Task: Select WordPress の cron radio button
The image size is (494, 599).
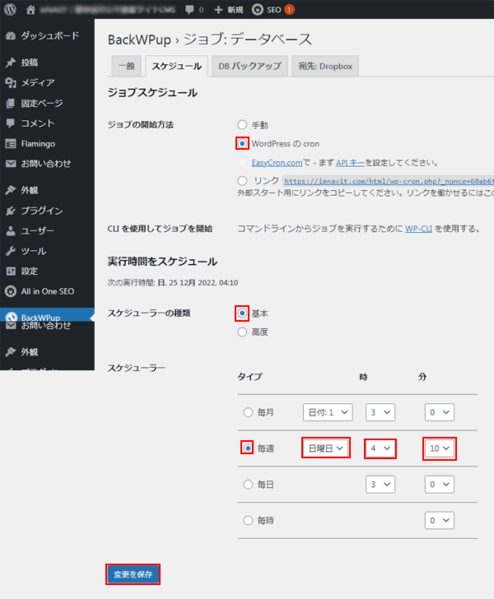Action: 242,144
